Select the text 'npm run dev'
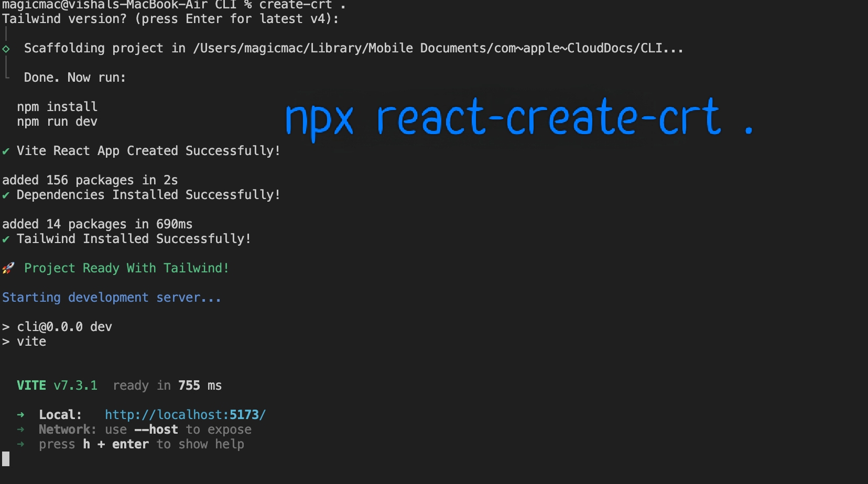The height and width of the screenshot is (484, 868). [57, 122]
